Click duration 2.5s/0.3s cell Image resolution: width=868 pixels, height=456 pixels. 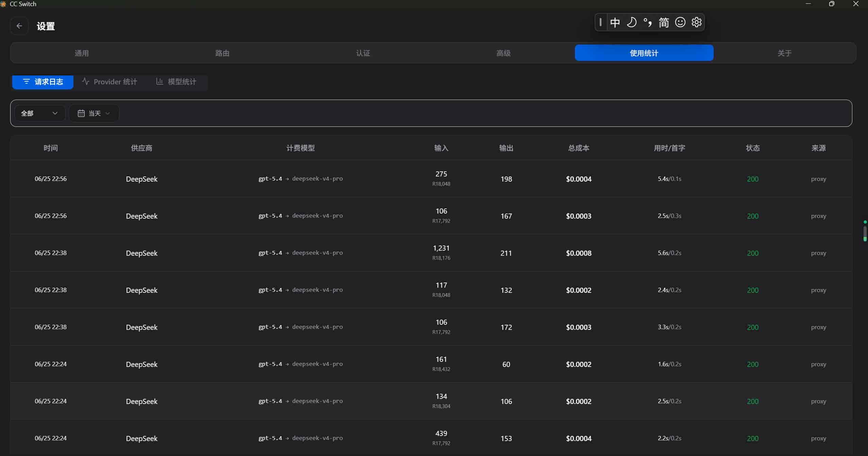[x=669, y=216]
